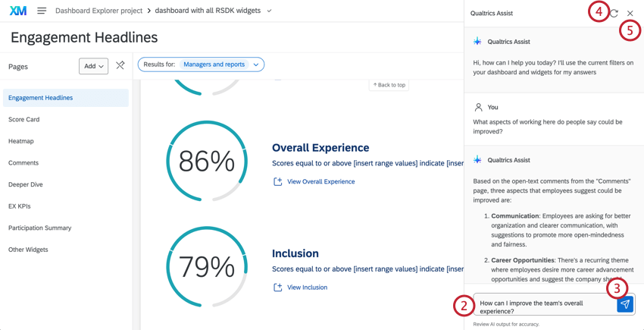644x330 pixels.
Task: Send the message to Qualtrics Assist
Action: (x=625, y=304)
